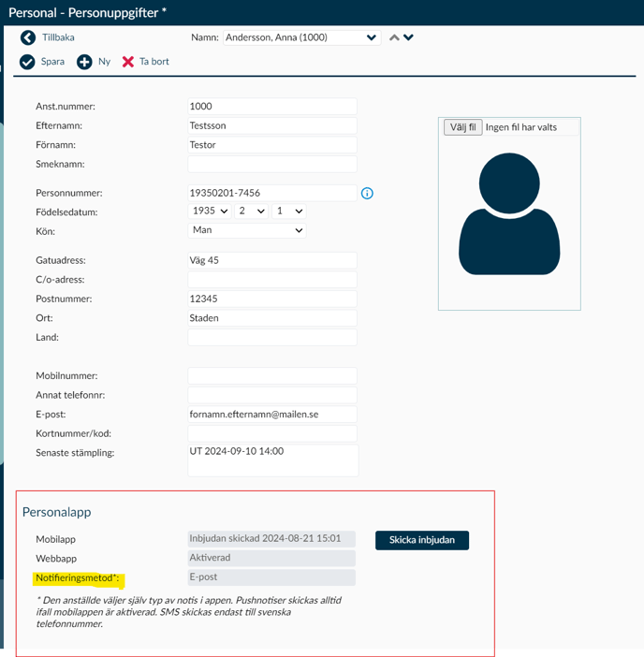The height and width of the screenshot is (657, 644).
Task: Click the Spara checkmark icon
Action: (x=27, y=62)
